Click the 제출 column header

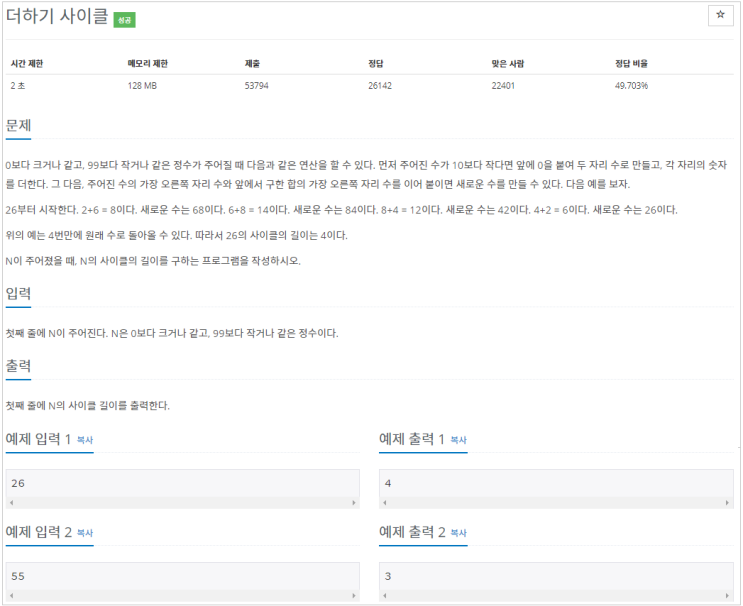[x=252, y=63]
